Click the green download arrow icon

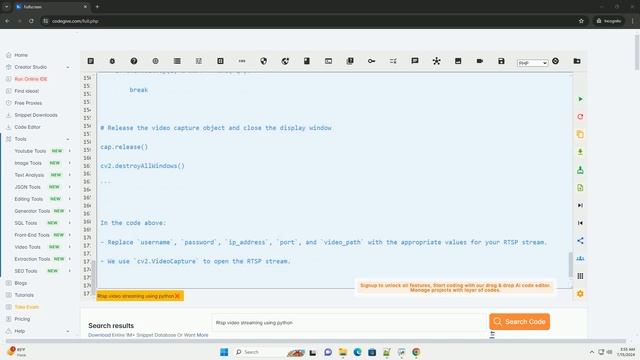pos(580,152)
